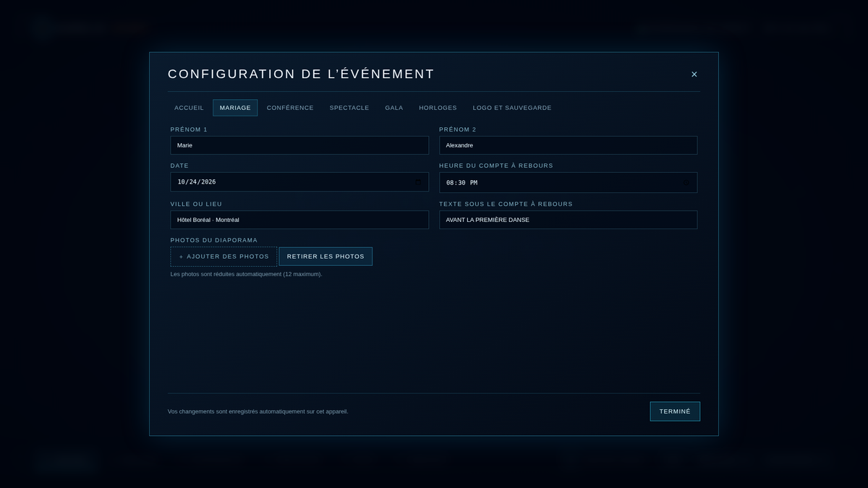Click the auto-save notice text at bottom
This screenshot has height=488, width=868.
coord(258,411)
